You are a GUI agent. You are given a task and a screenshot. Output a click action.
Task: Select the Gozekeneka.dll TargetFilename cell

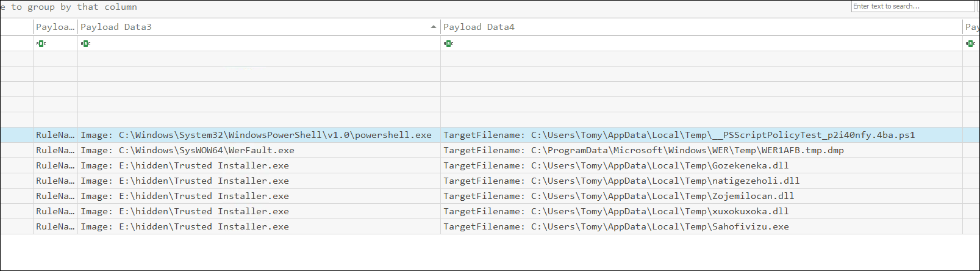point(701,165)
